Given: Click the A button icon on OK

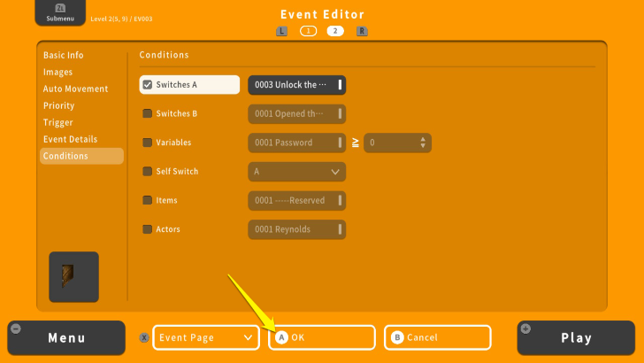Looking at the screenshot, I should pos(281,337).
